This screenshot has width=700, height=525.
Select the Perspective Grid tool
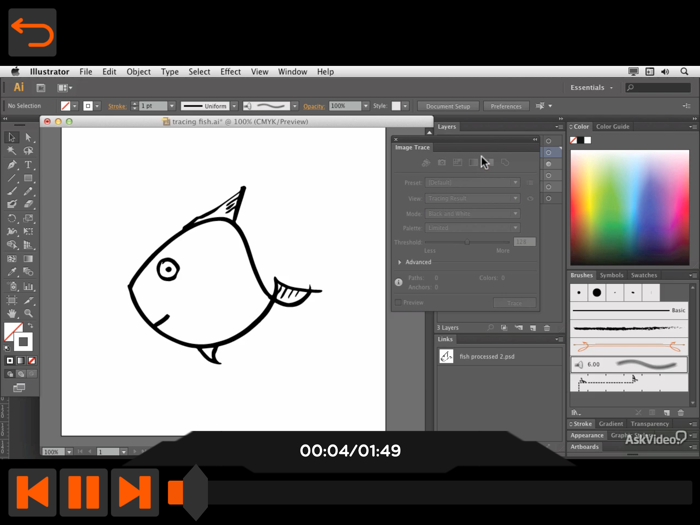coord(28,245)
